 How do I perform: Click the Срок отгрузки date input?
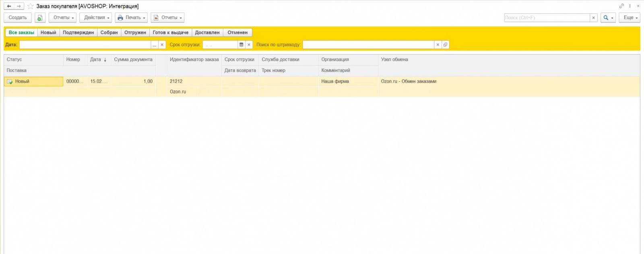[x=220, y=45]
